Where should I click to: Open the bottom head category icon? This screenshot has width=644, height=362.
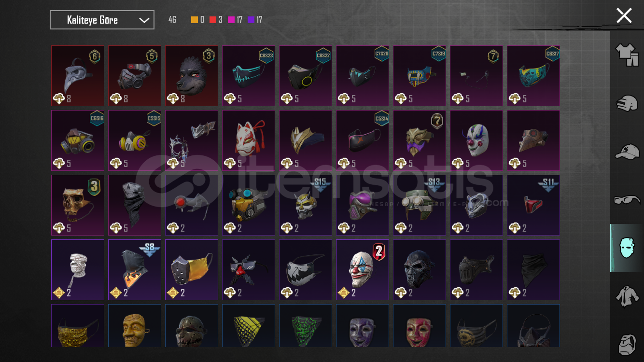coord(627,343)
